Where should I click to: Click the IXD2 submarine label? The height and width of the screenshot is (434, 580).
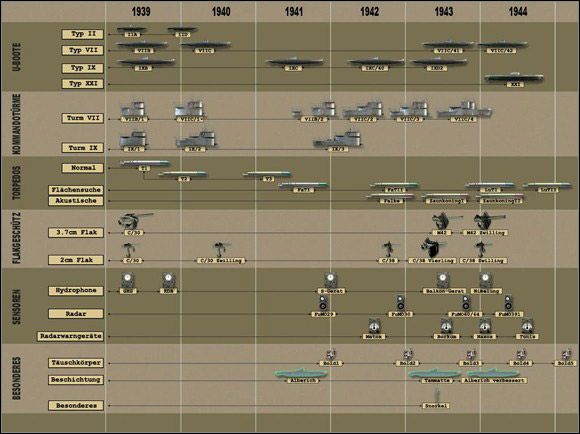click(x=436, y=68)
